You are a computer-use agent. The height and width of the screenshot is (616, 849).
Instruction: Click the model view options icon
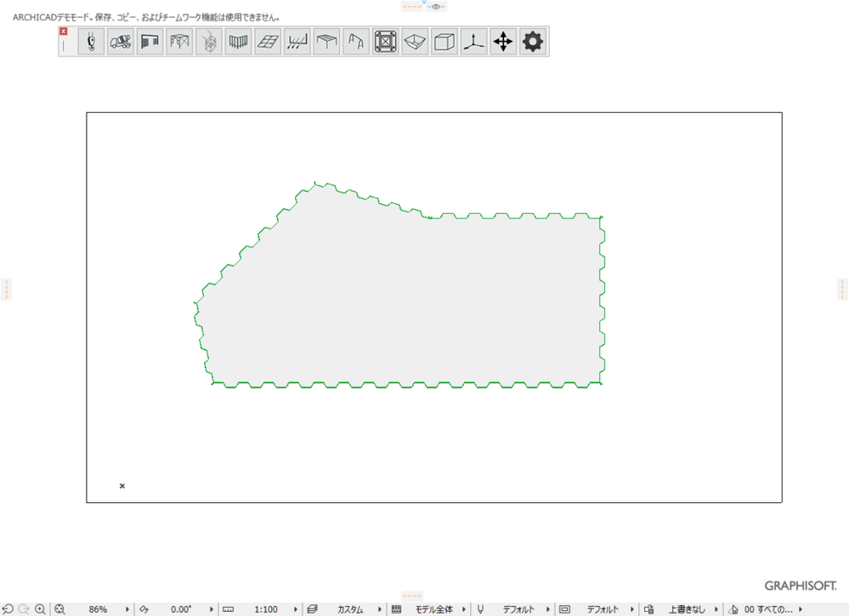tap(565, 609)
